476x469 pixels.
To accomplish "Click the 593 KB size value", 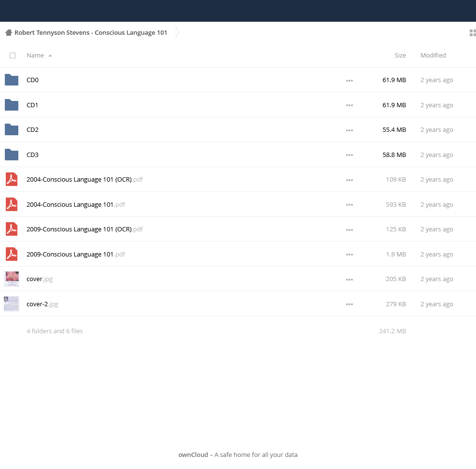I will (396, 204).
